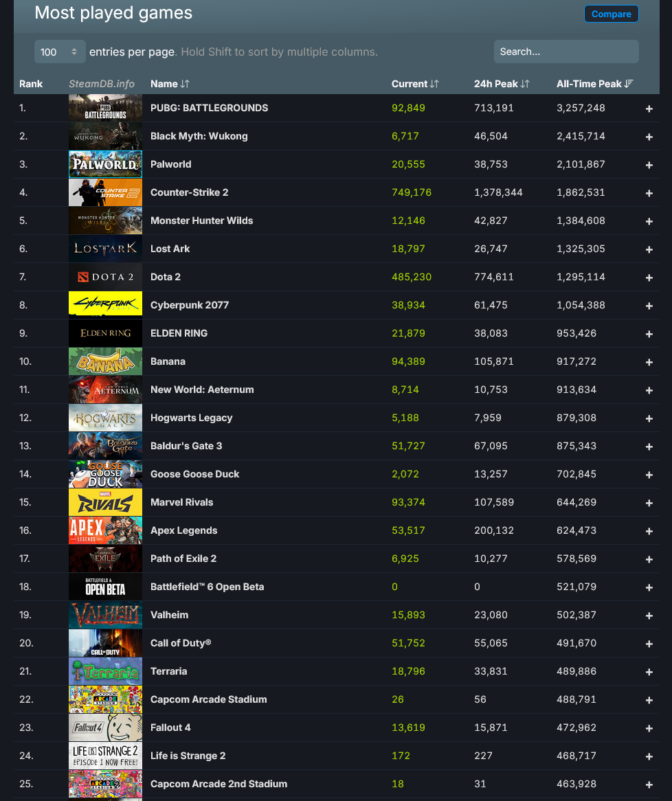Open the Life is Strange 2 name link
672x801 pixels.
(x=188, y=756)
